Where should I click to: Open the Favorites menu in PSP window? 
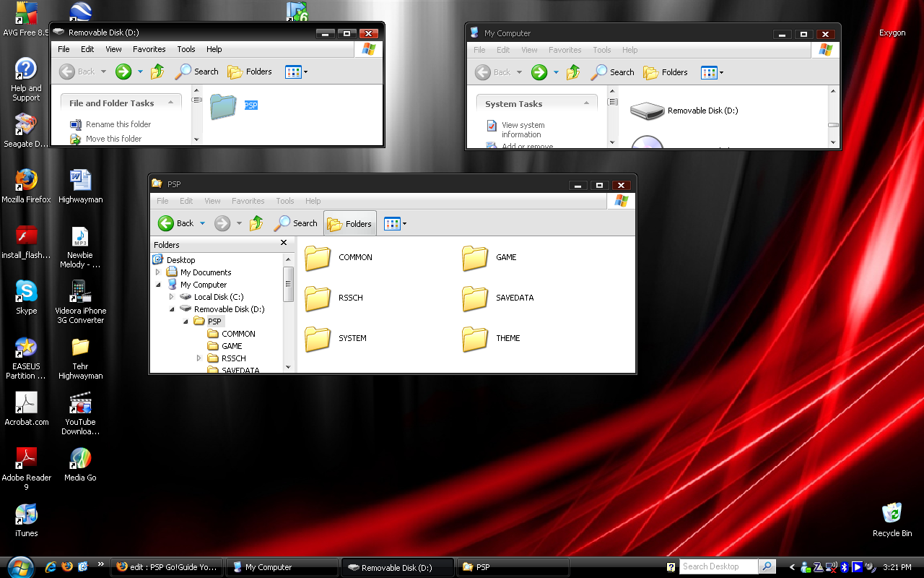pos(248,201)
